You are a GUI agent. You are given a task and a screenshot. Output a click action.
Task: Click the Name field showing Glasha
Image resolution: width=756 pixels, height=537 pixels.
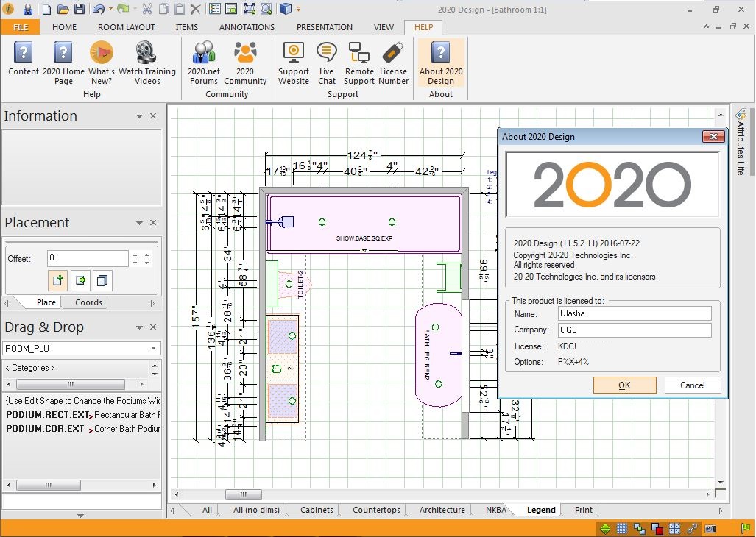[635, 313]
